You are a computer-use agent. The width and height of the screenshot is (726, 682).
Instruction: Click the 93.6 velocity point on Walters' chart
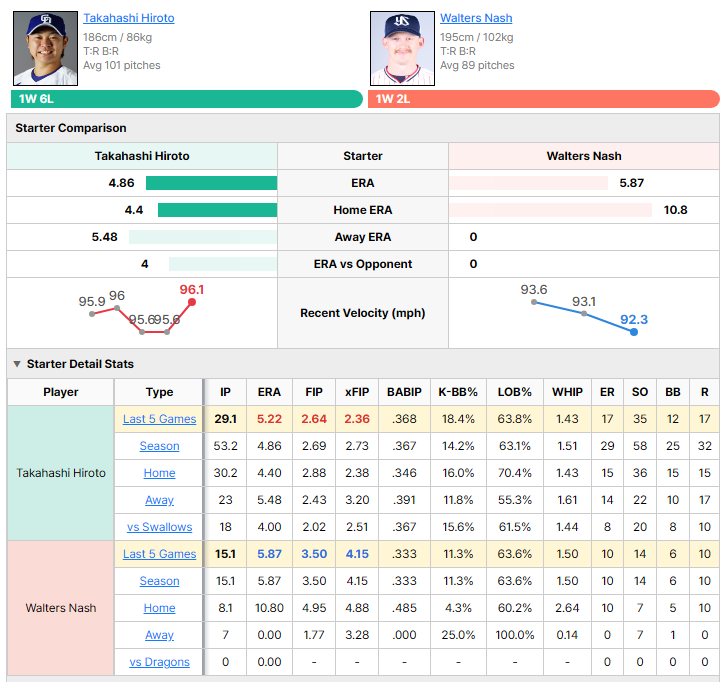click(534, 302)
